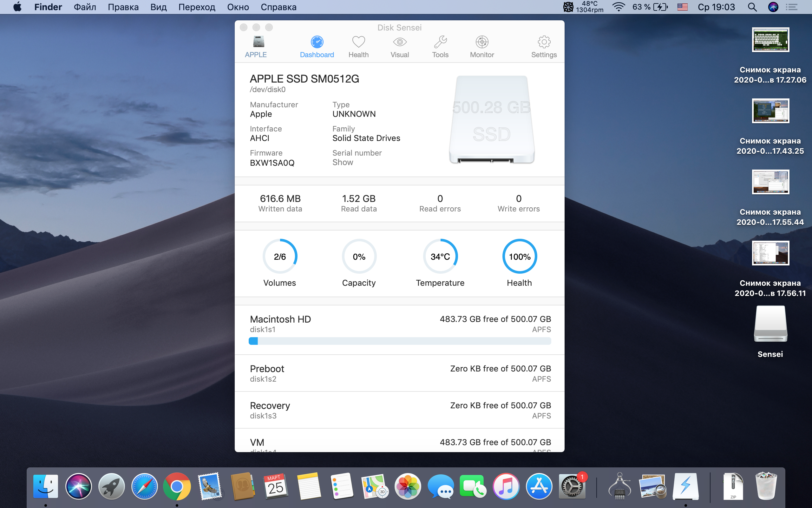Open App Store from the Dock
Screen dimensions: 812x508
pos(539,486)
